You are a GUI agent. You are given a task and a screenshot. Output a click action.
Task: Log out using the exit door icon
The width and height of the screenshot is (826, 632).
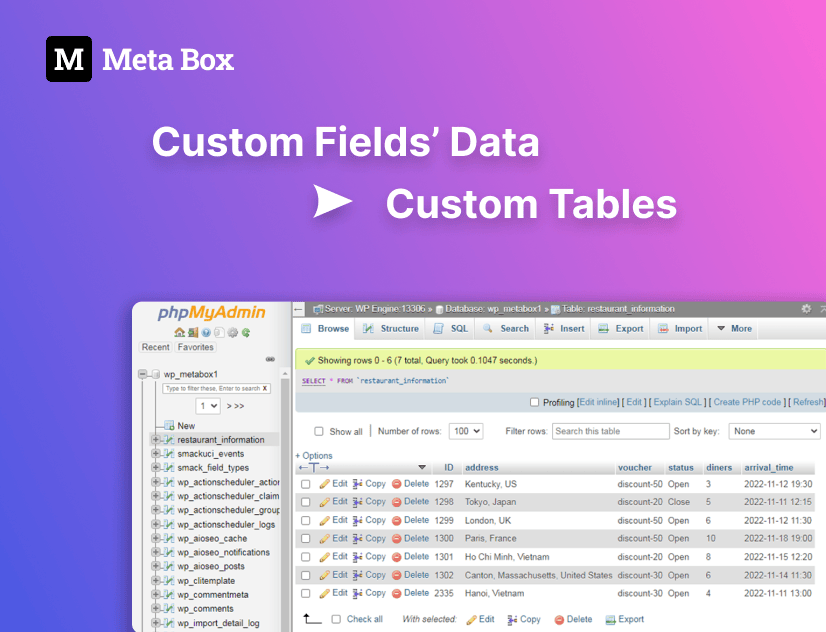[193, 332]
